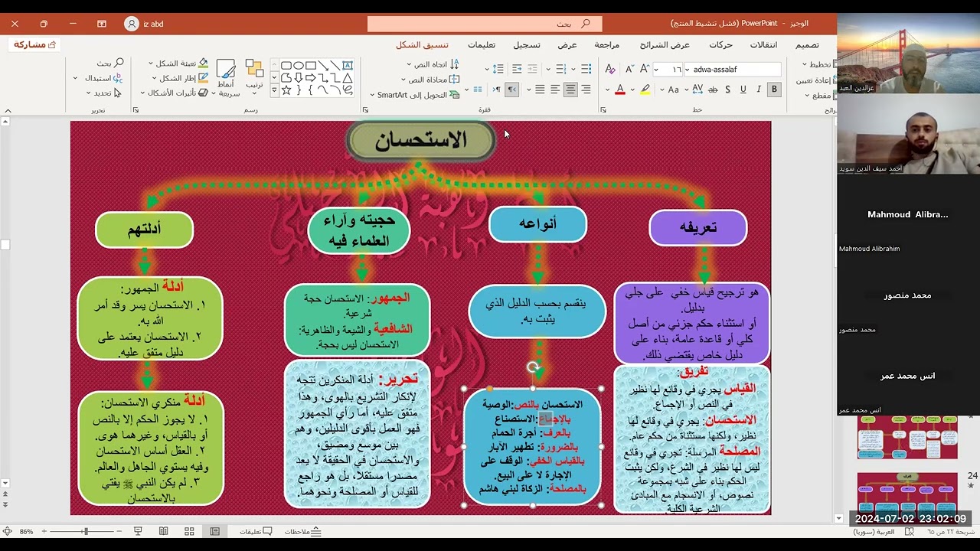Screen dimensions: 980x551
Task: Toggle center text alignment
Action: (570, 90)
